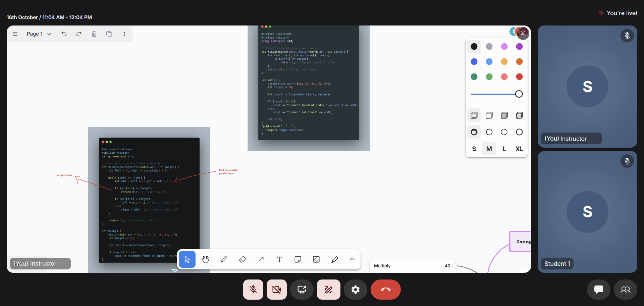Delete using the trash icon
Viewport: 644px width, 306px height.
tap(94, 34)
